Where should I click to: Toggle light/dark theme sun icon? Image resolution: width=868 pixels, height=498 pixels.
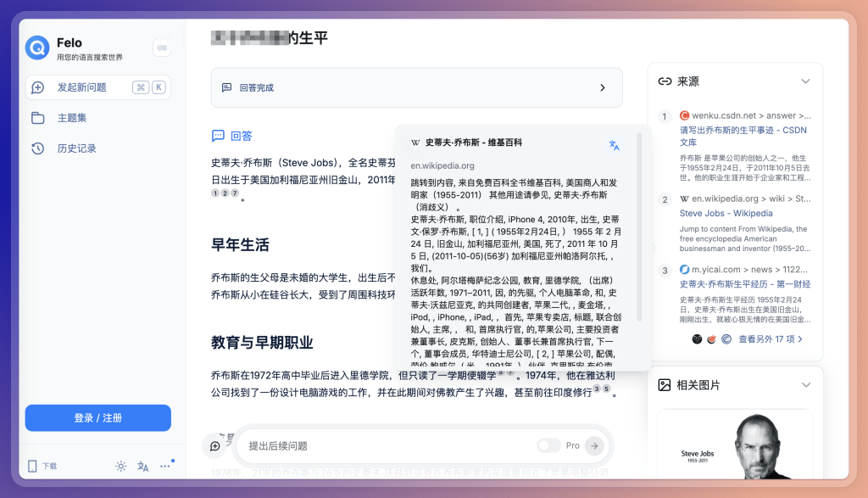tap(121, 466)
